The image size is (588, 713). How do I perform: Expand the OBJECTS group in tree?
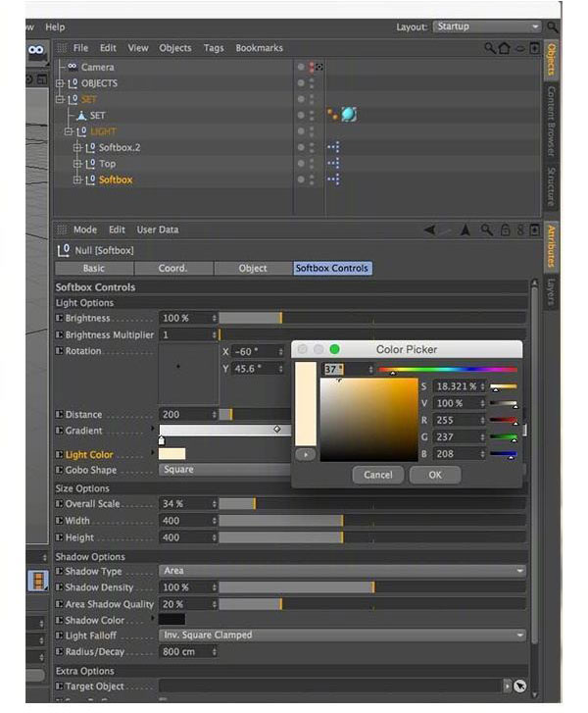pyautogui.click(x=60, y=83)
